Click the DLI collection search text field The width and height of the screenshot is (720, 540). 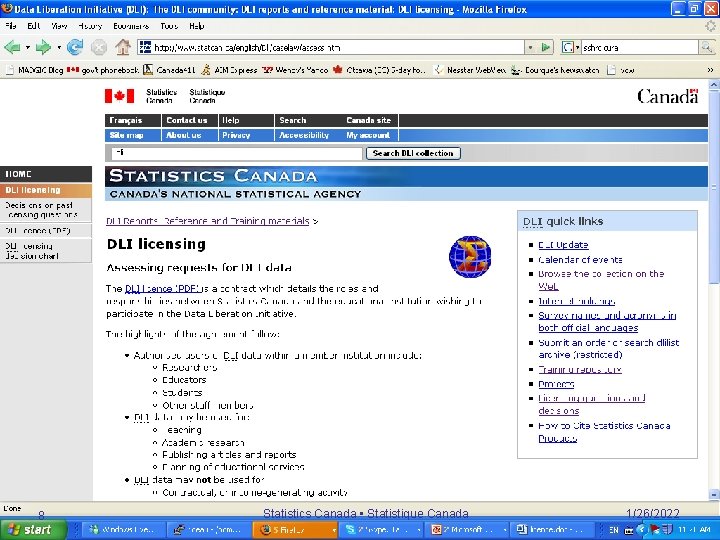tap(237, 153)
